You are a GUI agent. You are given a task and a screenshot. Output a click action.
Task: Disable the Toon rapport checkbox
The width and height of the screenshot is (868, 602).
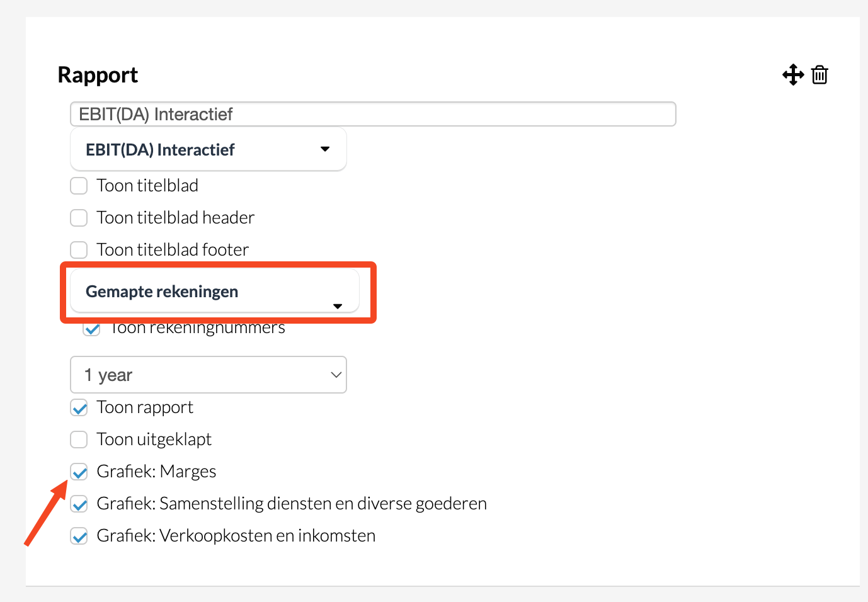coord(79,408)
